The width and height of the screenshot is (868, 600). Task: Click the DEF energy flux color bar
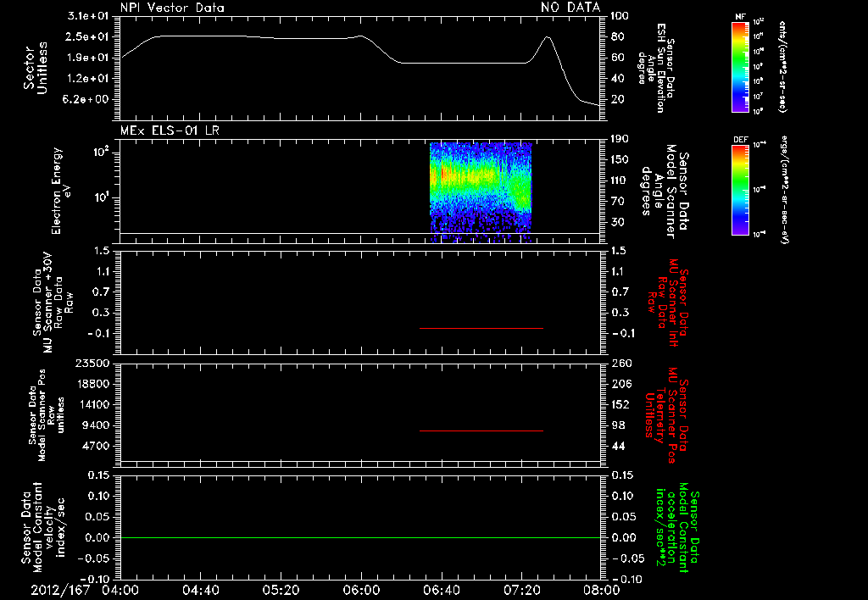[x=740, y=190]
